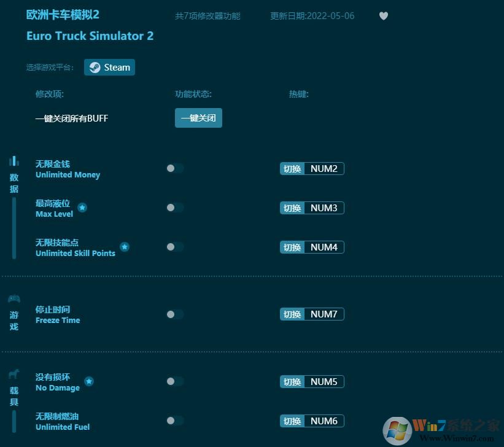Image resolution: width=504 pixels, height=447 pixels.
Task: Edit the NUM3 hotkey field
Action: [324, 208]
